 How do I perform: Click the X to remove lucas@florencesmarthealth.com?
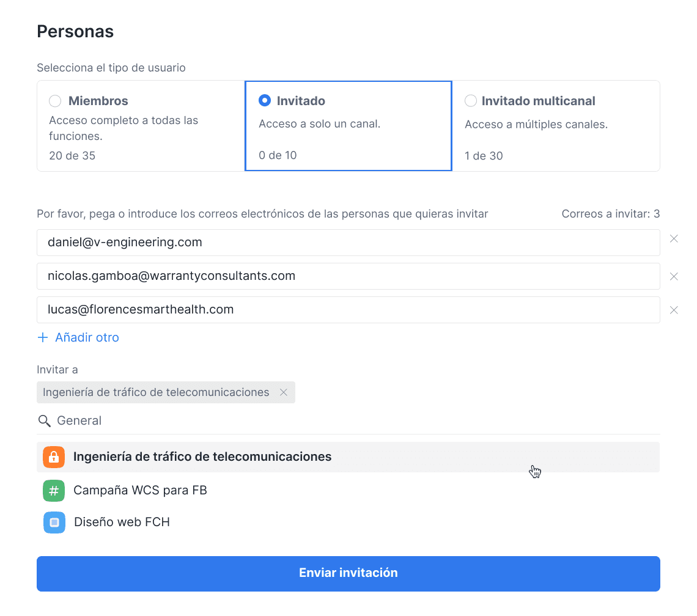674,310
